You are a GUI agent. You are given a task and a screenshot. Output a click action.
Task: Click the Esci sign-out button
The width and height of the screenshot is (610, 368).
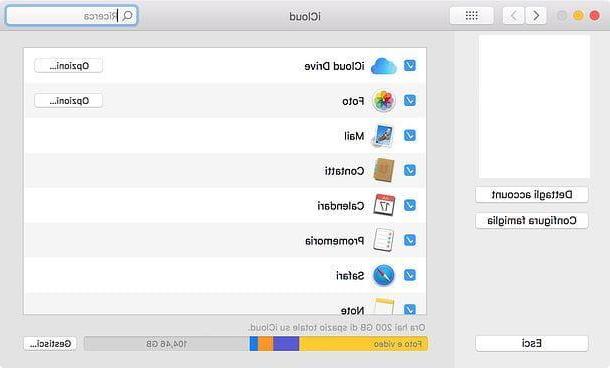531,343
